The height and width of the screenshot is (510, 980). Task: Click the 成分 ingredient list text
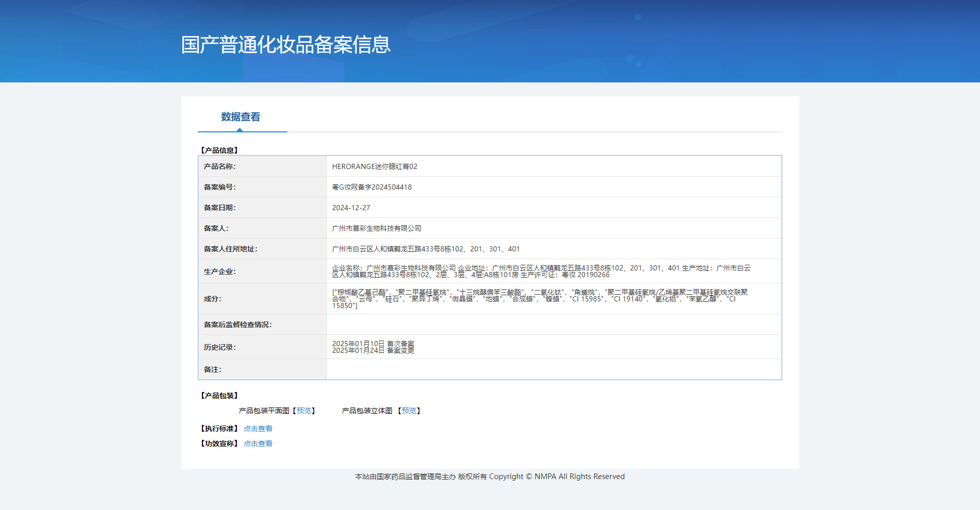pos(539,299)
